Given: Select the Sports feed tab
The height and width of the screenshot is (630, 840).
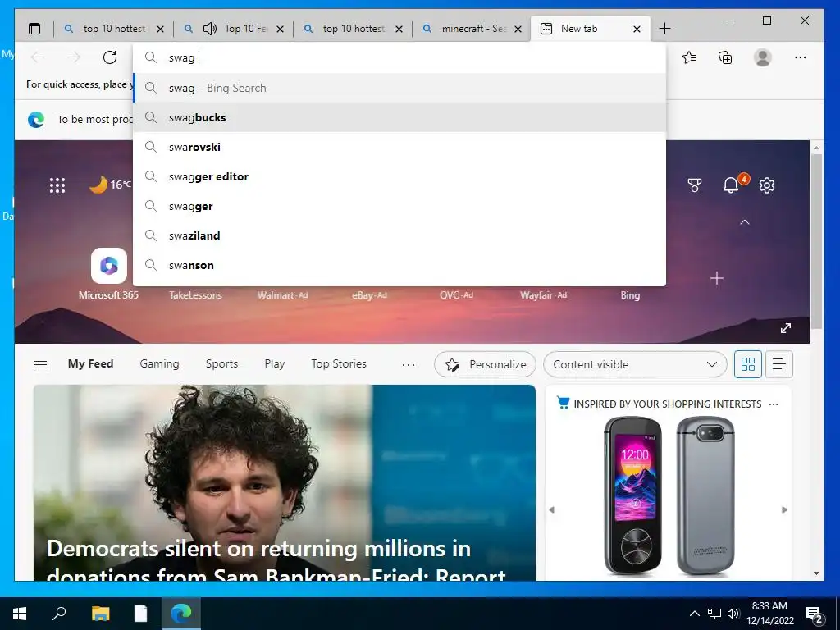Looking at the screenshot, I should pyautogui.click(x=221, y=363).
